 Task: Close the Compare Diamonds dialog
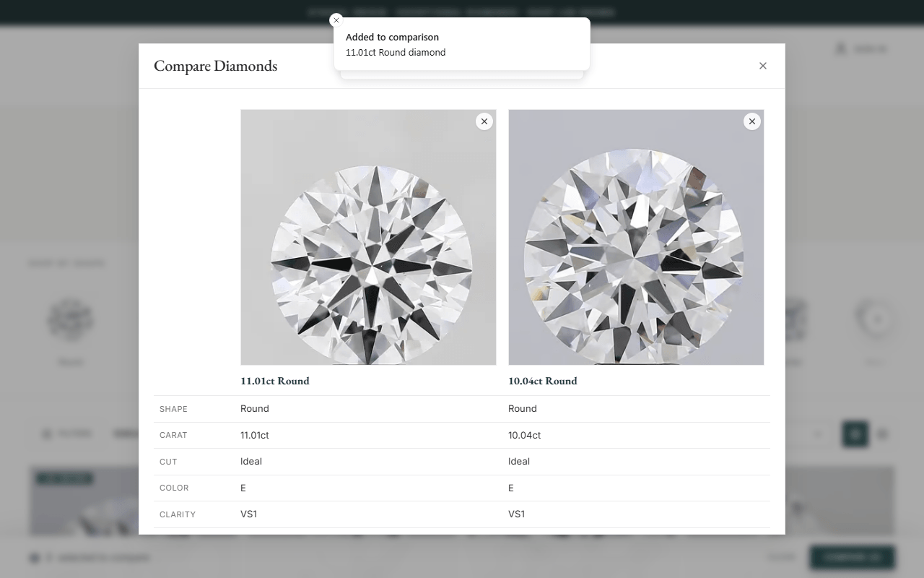click(x=763, y=66)
